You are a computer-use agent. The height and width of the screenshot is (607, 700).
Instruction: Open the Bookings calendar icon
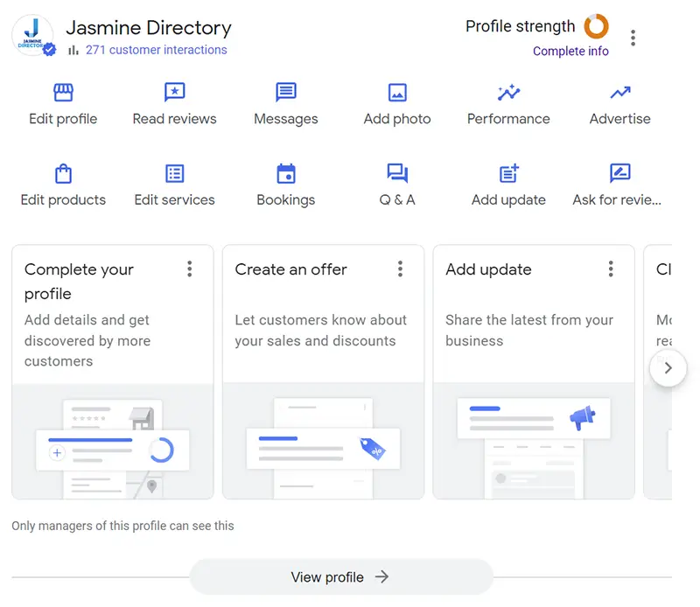click(x=286, y=174)
